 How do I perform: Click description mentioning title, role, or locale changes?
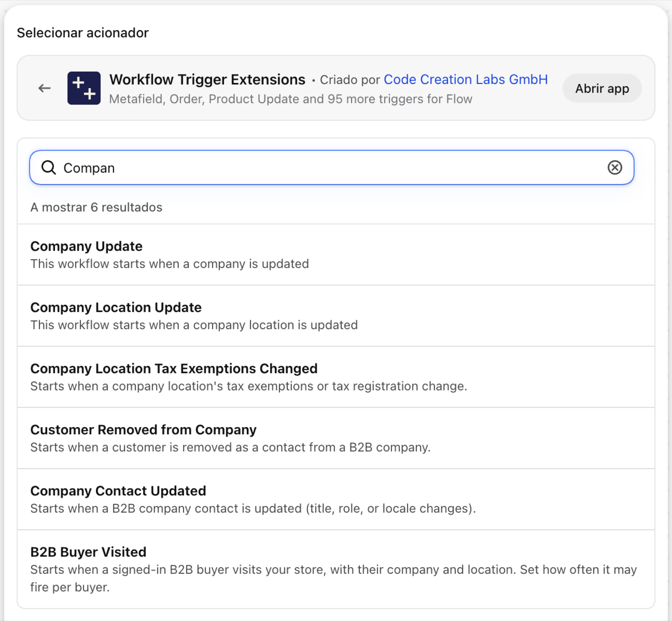tap(253, 508)
